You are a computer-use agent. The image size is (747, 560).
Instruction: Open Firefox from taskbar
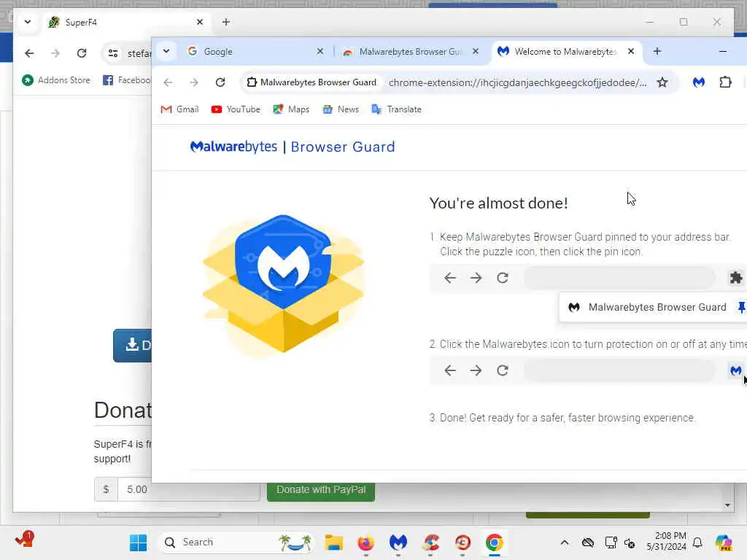pyautogui.click(x=366, y=542)
